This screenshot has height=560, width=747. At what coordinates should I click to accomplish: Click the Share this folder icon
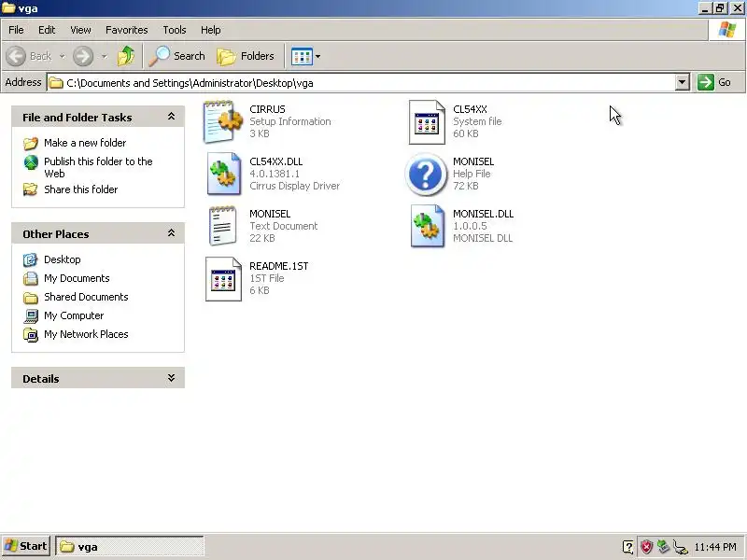tap(31, 189)
